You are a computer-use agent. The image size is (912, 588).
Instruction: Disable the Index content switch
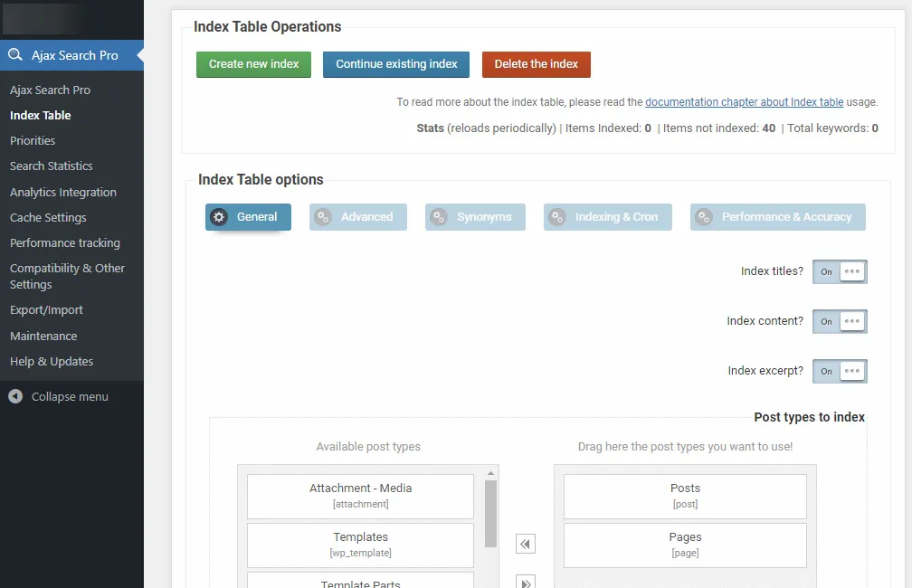click(x=840, y=321)
